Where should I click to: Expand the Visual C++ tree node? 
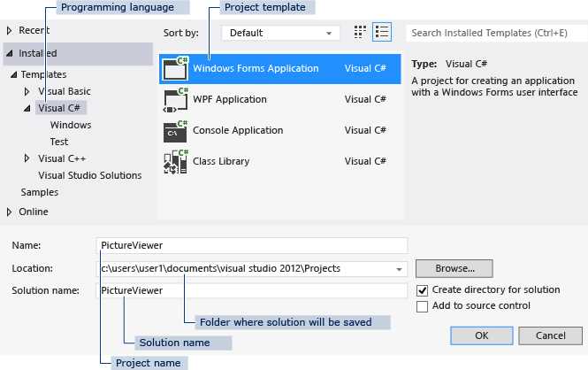27,158
